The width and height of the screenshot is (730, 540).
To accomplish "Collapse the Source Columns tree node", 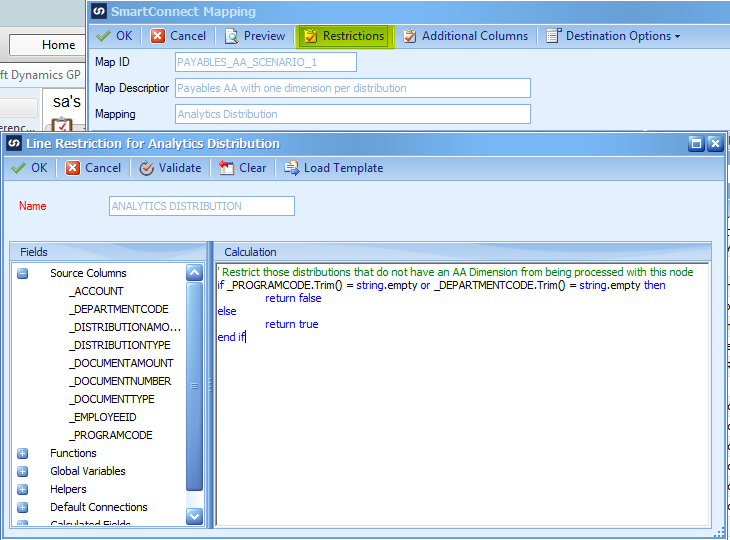I will 22,273.
